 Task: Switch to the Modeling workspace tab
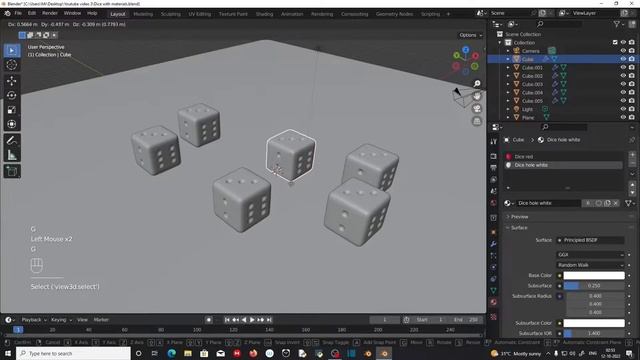143,14
